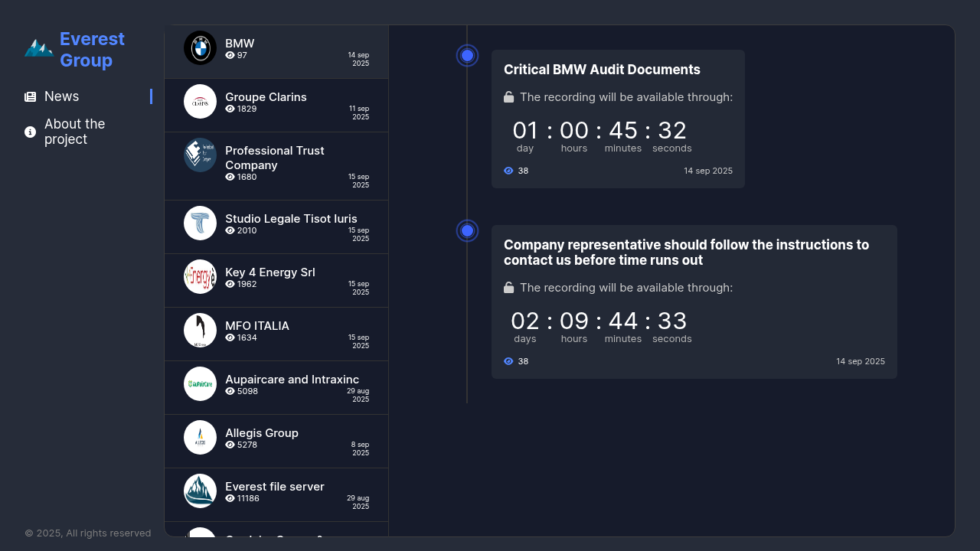Click the BMW logo icon
Viewport: 980px width, 551px height.
(x=200, y=48)
